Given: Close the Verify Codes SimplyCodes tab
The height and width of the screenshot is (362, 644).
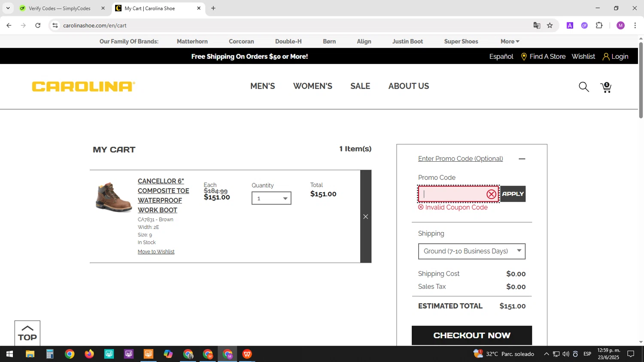Looking at the screenshot, I should click(x=103, y=8).
